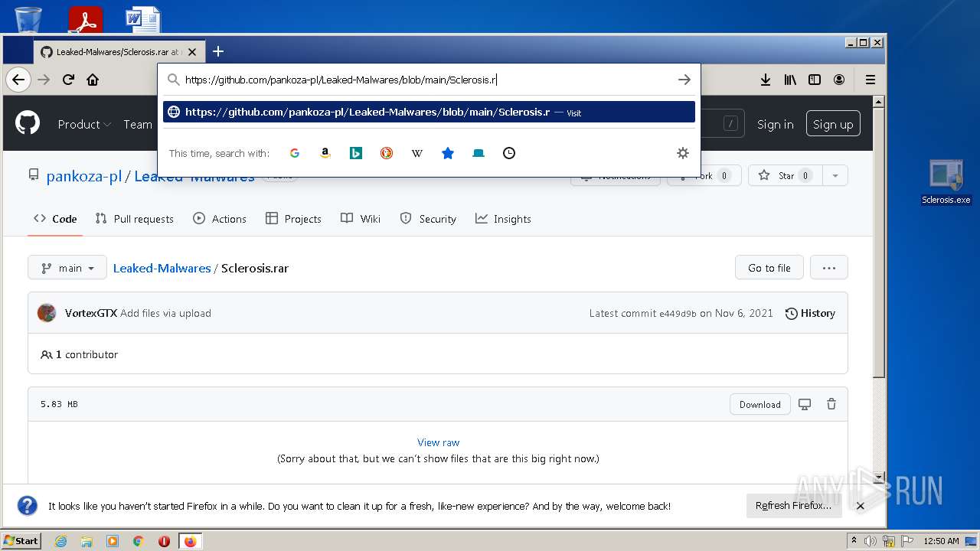Screen dimensions: 980x551
Task: Select the suggested URL Visit entry
Action: [x=429, y=112]
